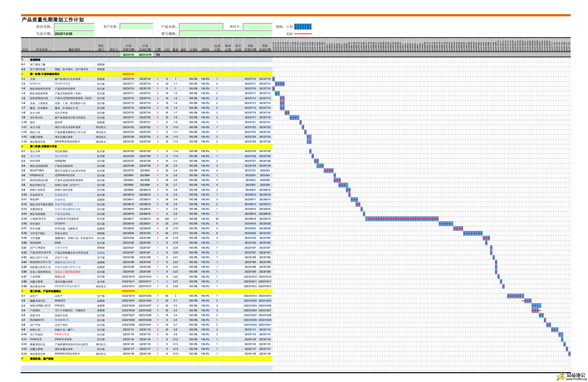The height and width of the screenshot is (382, 588).
Task: Click the long Gantt bar for 工装/模具开发
Action: coord(402,219)
